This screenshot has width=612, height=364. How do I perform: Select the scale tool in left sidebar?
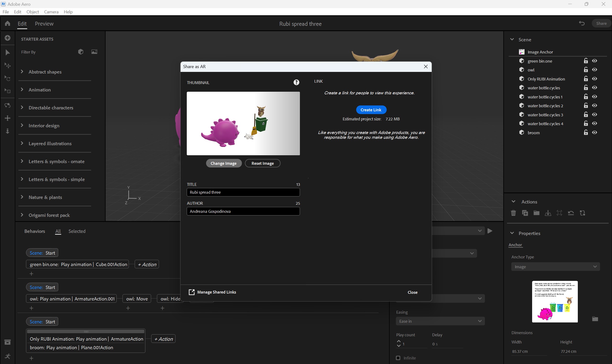click(x=8, y=91)
